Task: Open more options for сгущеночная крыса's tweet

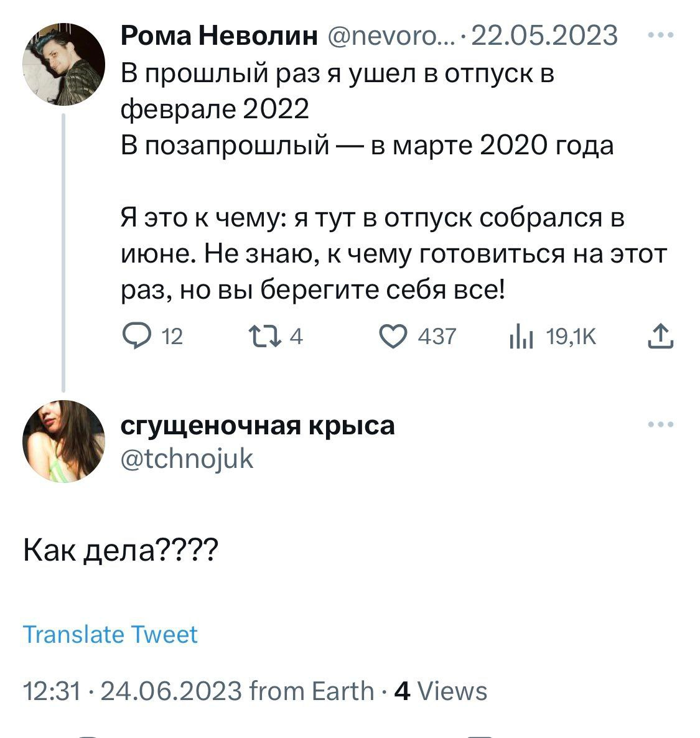Action: click(x=660, y=425)
